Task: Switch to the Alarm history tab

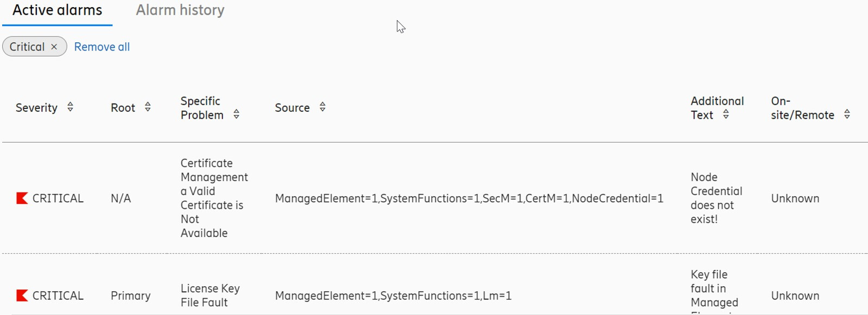Action: point(180,10)
